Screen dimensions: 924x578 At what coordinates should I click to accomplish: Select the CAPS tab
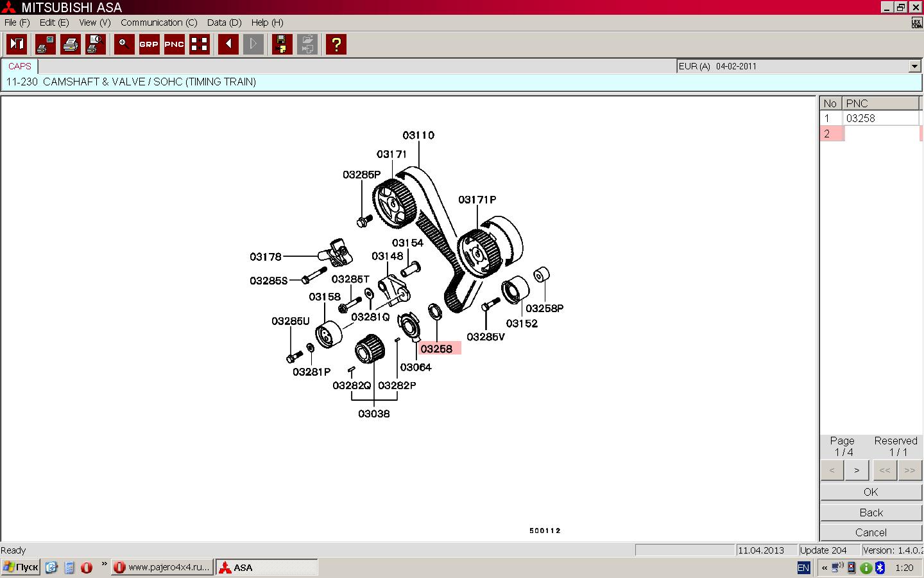pyautogui.click(x=20, y=66)
